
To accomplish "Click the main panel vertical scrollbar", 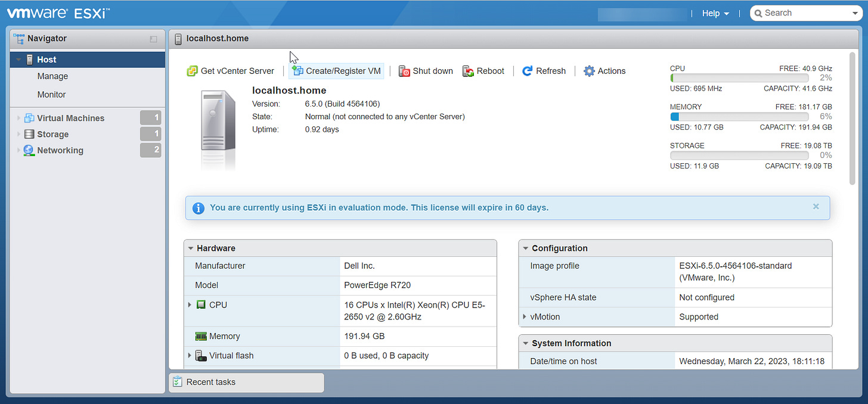I will pos(852,118).
